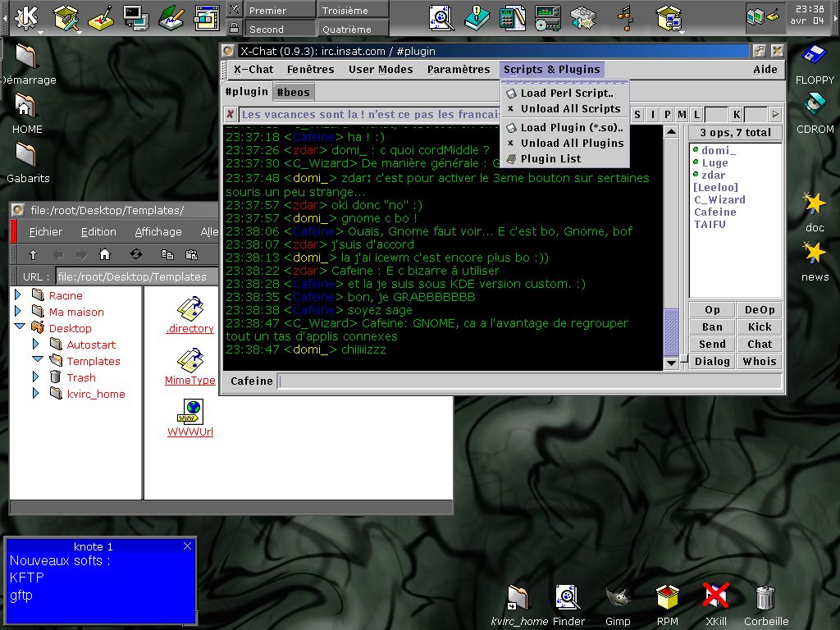This screenshot has width=840, height=630.
Task: Open the Fichier menu in the file manager
Action: [x=46, y=231]
